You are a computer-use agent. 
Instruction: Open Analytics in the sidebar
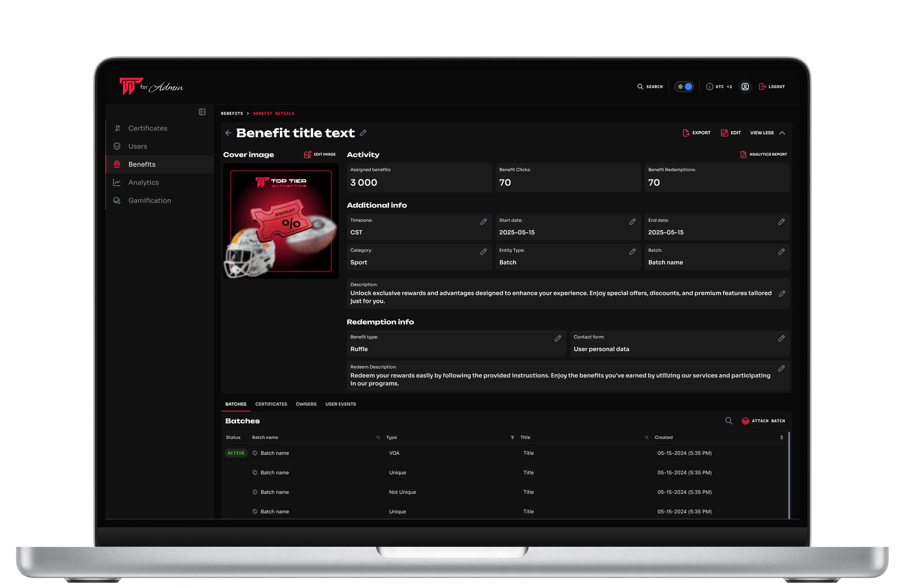pos(143,183)
